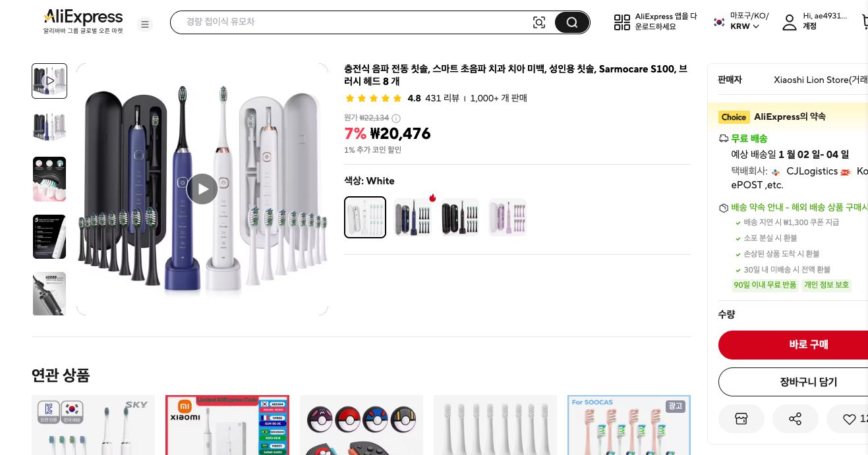The height and width of the screenshot is (455, 868).
Task: Open the 431 리뷰 reviews link
Action: pos(442,98)
